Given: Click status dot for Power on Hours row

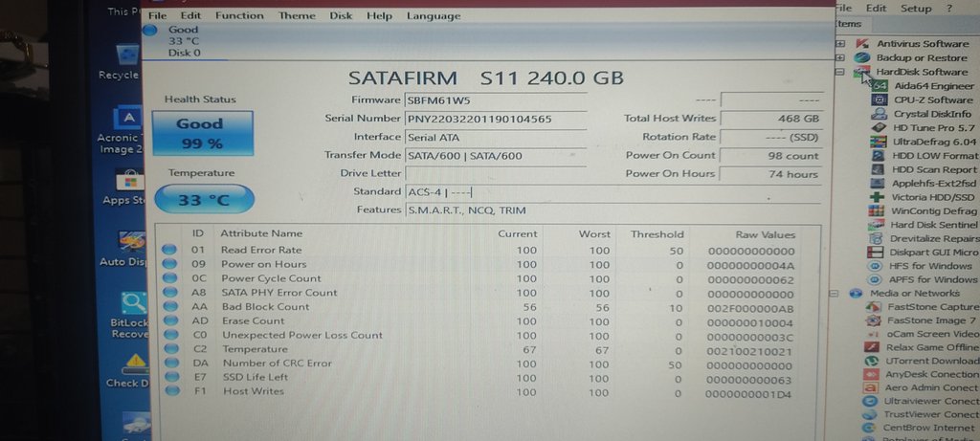Looking at the screenshot, I should [x=169, y=264].
